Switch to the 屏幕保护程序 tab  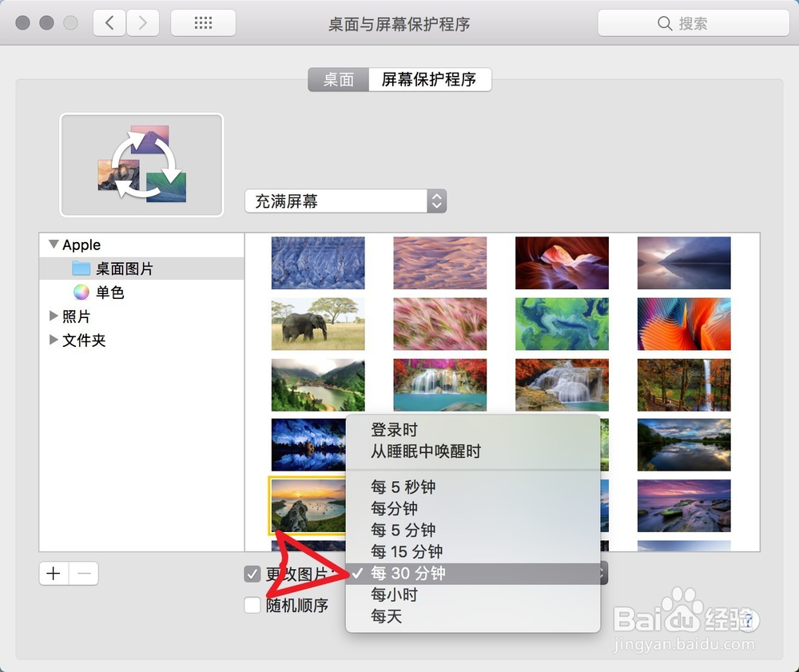coord(430,80)
